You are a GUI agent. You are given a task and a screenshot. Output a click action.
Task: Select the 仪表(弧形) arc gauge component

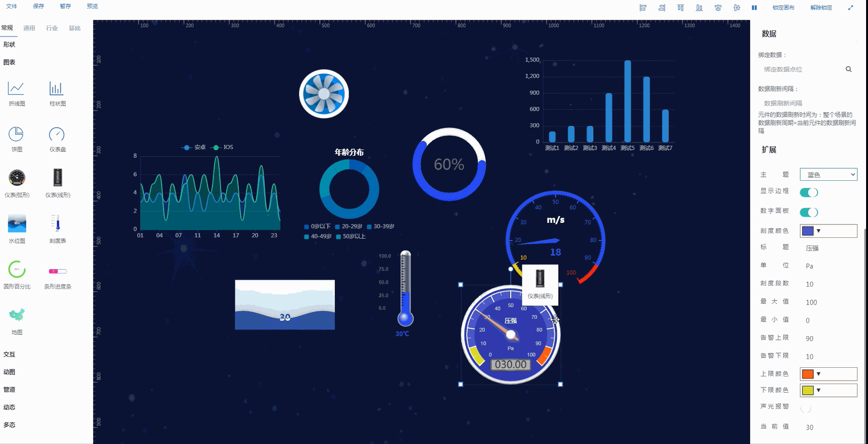coord(17,183)
